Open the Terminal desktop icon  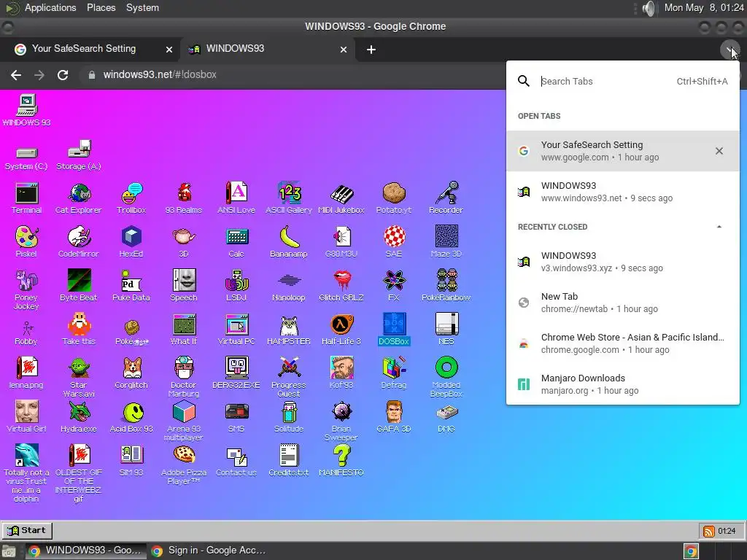[27, 198]
